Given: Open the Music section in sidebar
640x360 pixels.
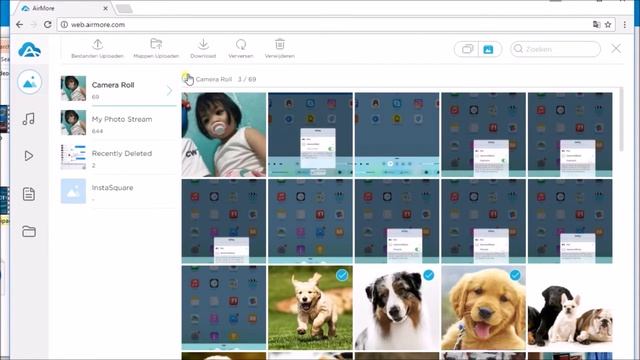Looking at the screenshot, I should [29, 119].
